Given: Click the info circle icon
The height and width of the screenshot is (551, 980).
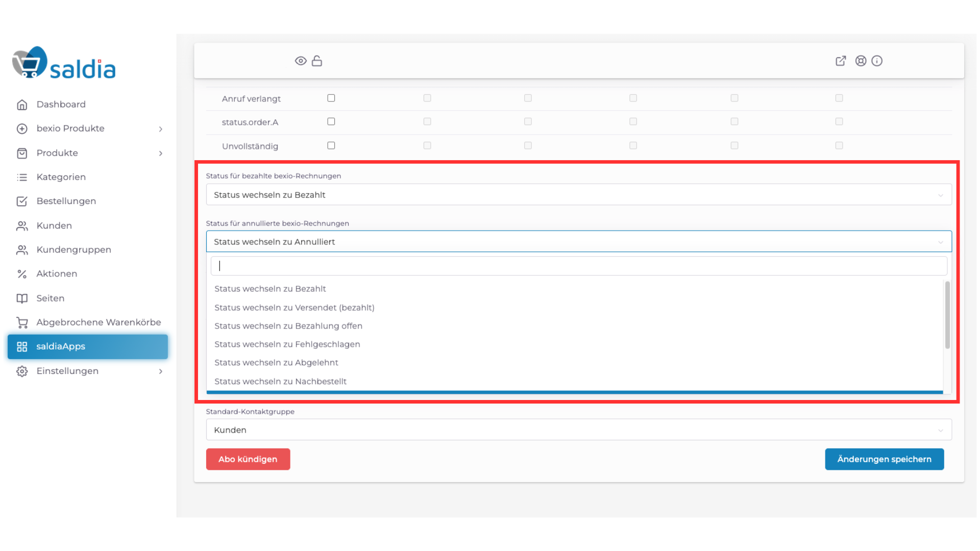Looking at the screenshot, I should pos(877,61).
